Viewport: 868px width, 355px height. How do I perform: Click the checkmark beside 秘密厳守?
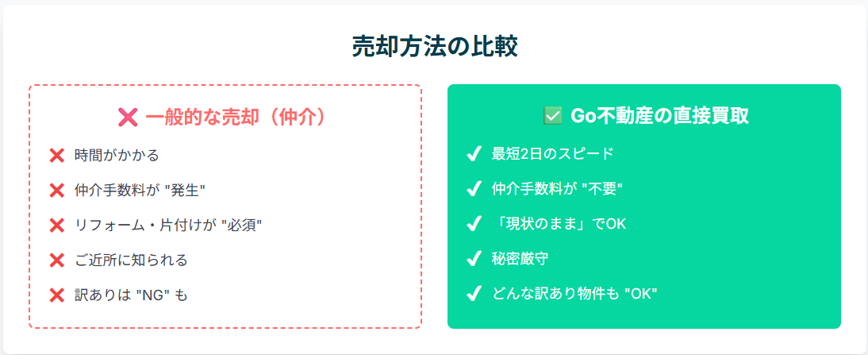click(x=474, y=258)
